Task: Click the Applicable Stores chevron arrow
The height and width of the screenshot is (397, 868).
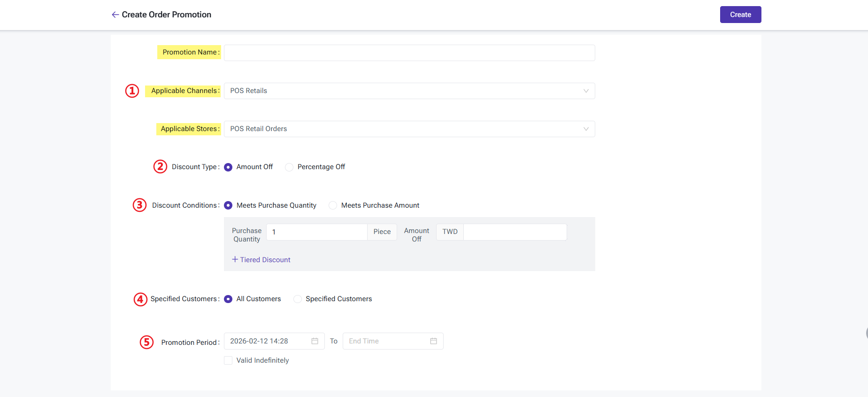Action: [586, 129]
